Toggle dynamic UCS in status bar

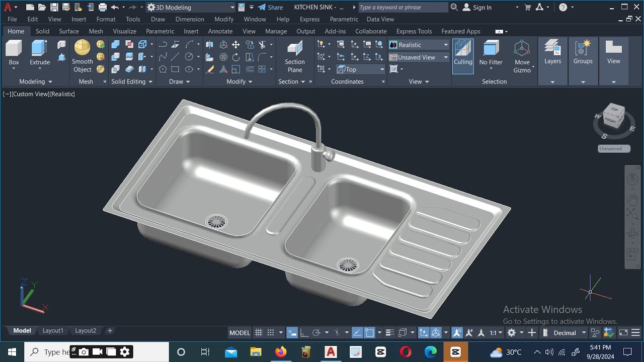424,332
